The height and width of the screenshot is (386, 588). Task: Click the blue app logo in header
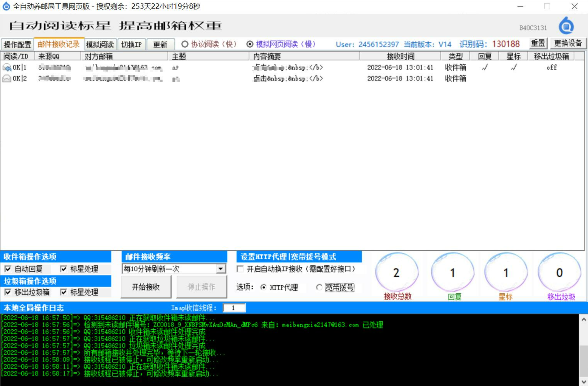pos(566,26)
